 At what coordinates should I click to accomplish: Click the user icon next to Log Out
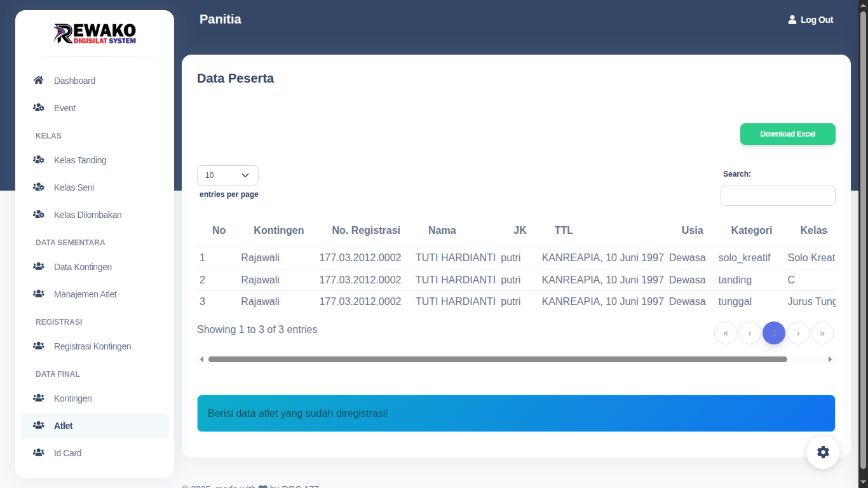point(792,20)
